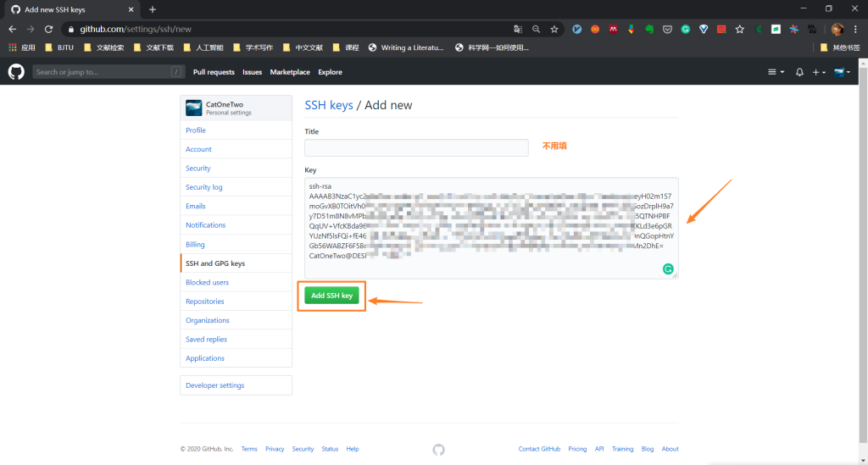
Task: Open the blue diamond extension icon
Action: (704, 30)
